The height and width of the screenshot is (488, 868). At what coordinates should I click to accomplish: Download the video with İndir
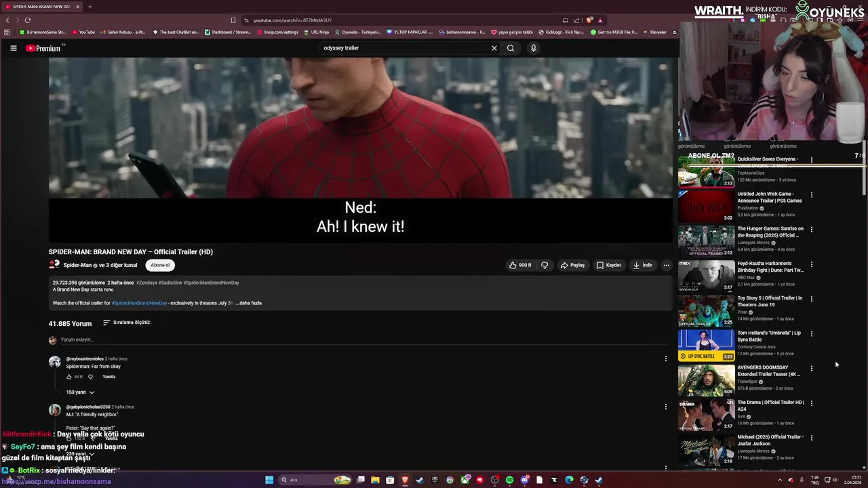642,265
